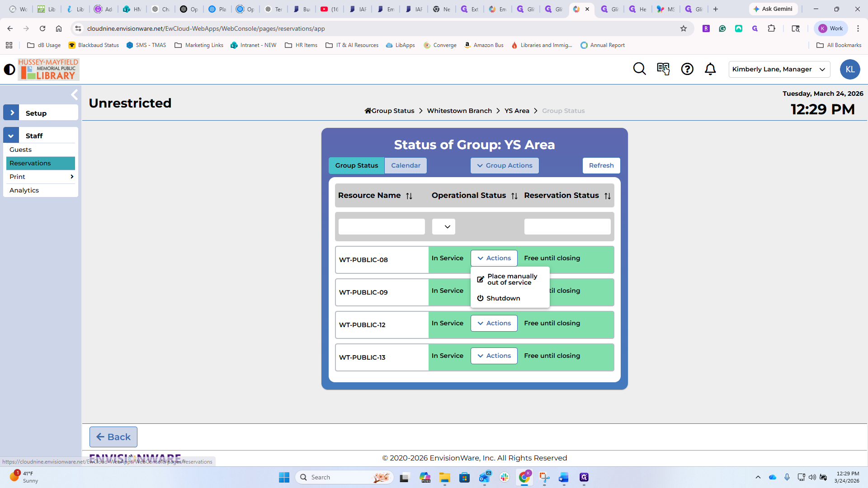Choose Place manually out of service
The image size is (868, 488).
(x=512, y=279)
